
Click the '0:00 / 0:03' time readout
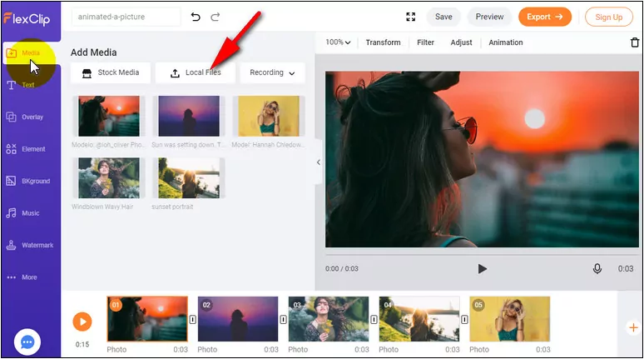342,268
